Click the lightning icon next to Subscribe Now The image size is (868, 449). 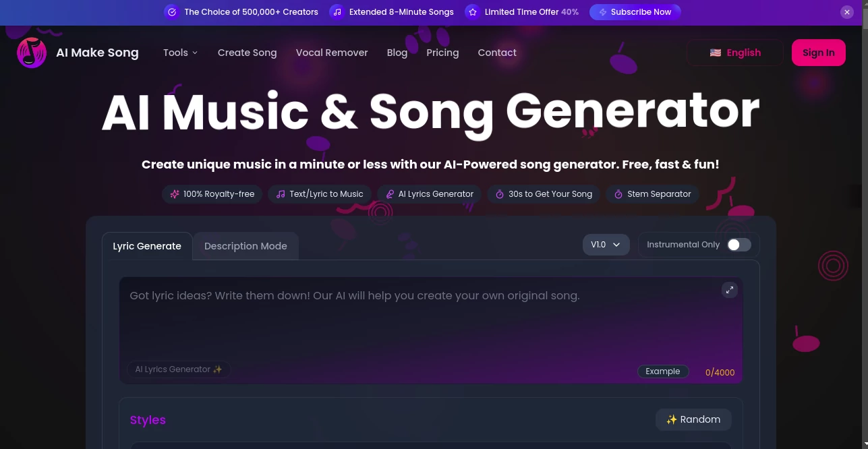pyautogui.click(x=603, y=11)
